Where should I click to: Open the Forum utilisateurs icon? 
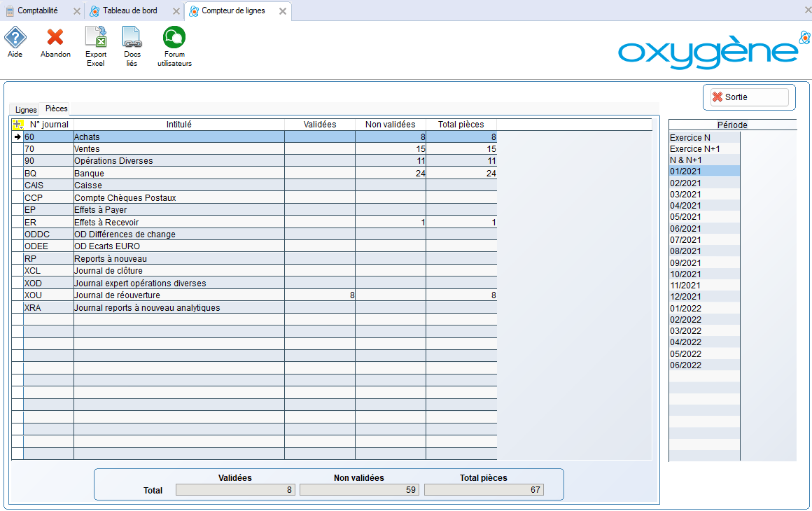point(174,38)
